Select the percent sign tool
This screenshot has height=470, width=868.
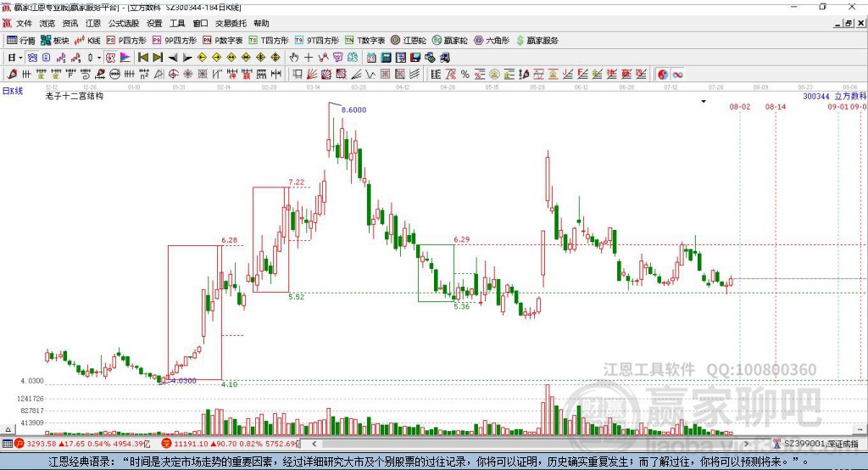click(x=465, y=75)
